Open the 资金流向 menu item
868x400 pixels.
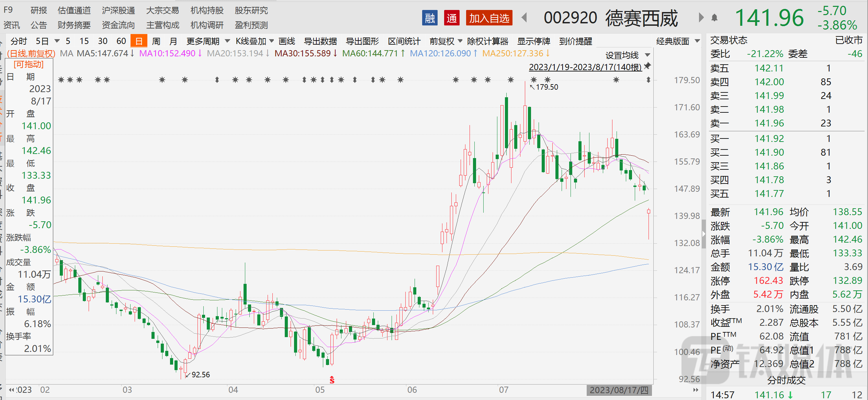(118, 25)
